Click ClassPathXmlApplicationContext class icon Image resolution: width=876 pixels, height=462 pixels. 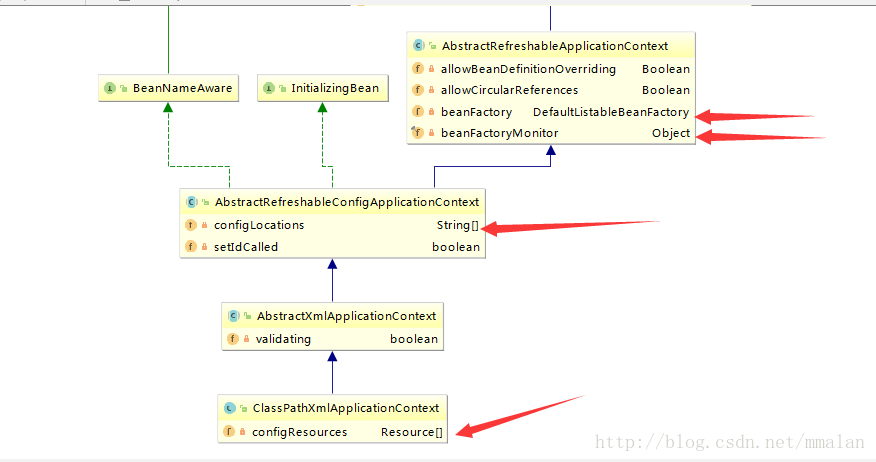(230, 408)
